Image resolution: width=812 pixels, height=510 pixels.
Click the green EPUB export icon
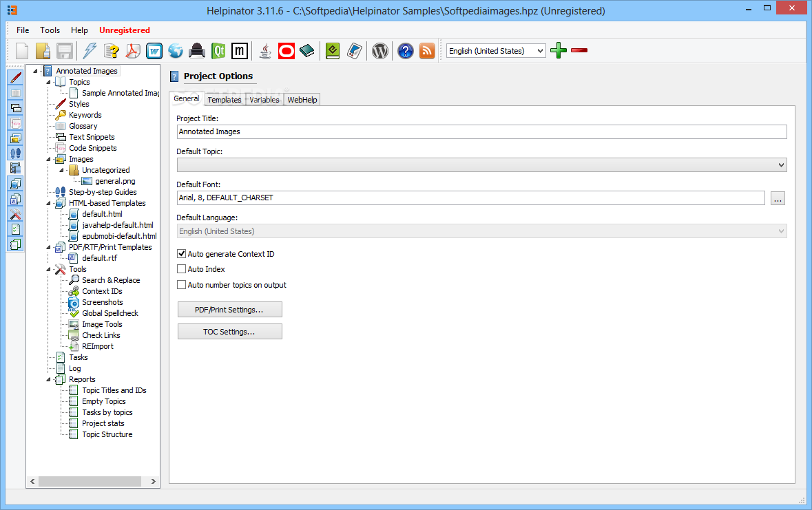click(333, 51)
